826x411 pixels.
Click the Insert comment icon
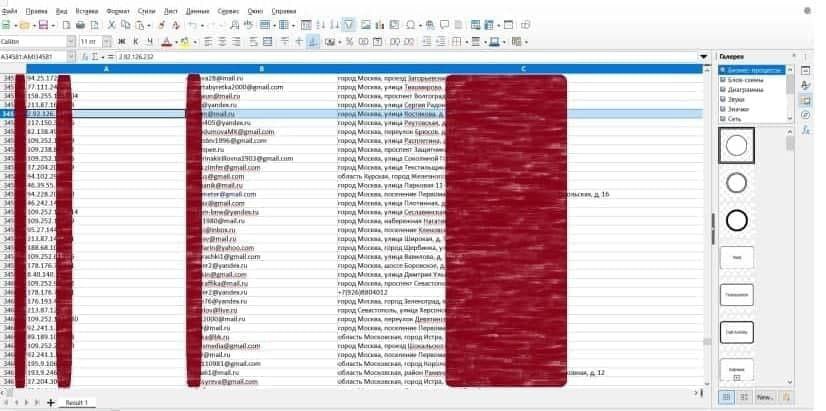click(445, 25)
